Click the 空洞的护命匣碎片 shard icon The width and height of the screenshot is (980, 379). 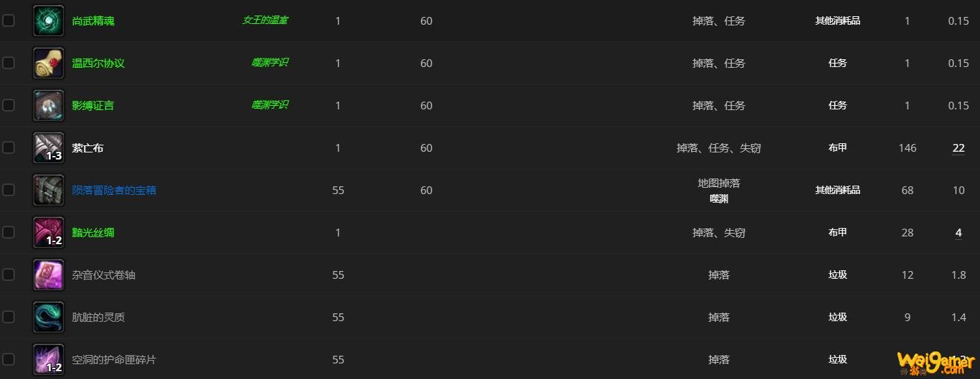(49, 360)
